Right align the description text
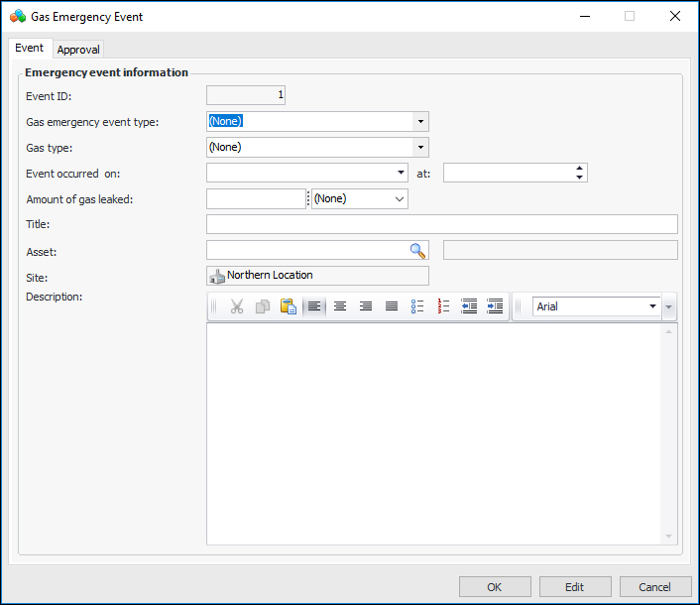The width and height of the screenshot is (700, 605). pos(366,306)
